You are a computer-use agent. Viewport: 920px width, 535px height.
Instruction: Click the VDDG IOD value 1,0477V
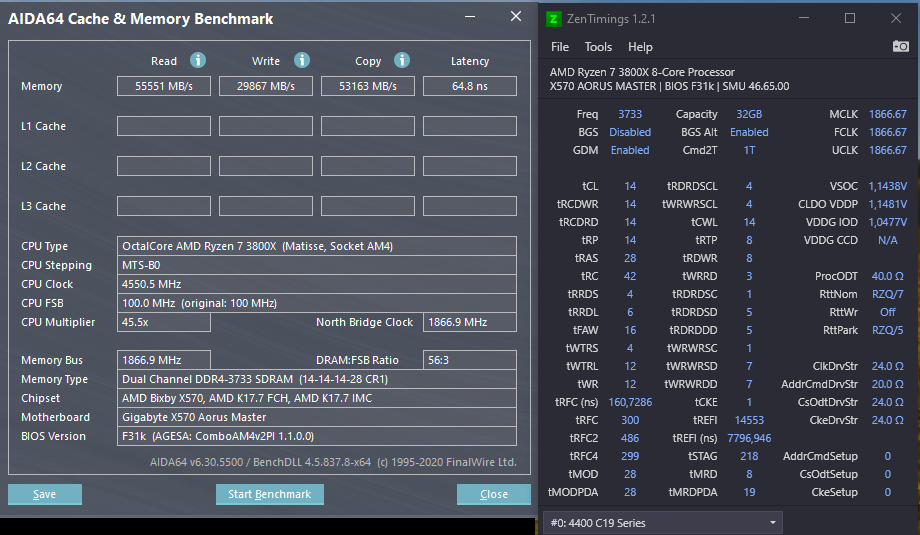click(x=887, y=223)
